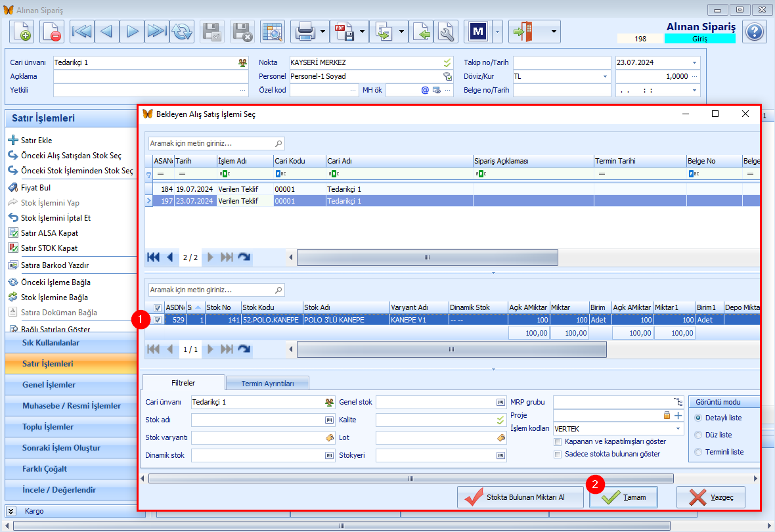The height and width of the screenshot is (532, 775).
Task: Click the Kalite field check icon
Action: 501,420
